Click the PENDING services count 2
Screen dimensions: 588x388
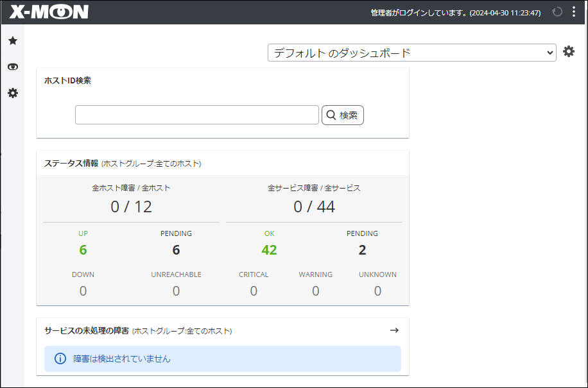tap(362, 250)
